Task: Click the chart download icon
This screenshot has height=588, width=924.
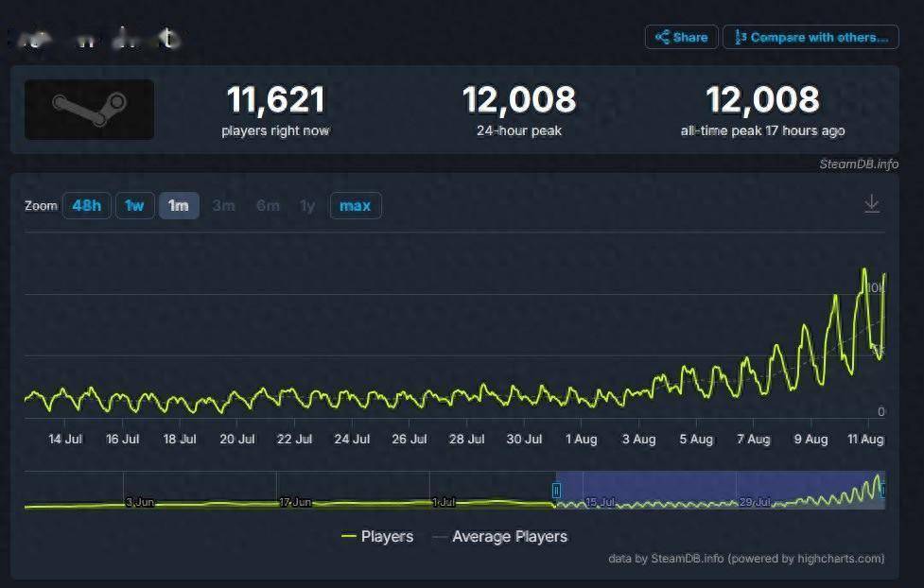Action: point(872,204)
